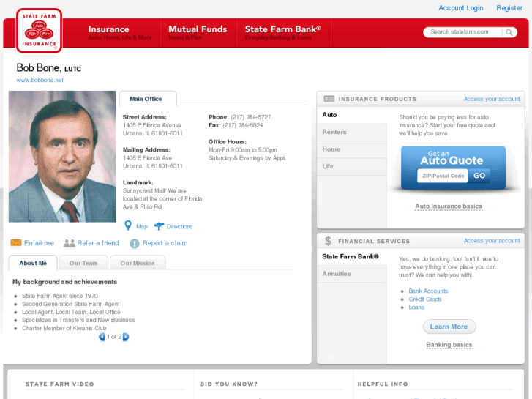Access your account in Insurance Products
Image resolution: width=532 pixels, height=399 pixels.
click(492, 99)
